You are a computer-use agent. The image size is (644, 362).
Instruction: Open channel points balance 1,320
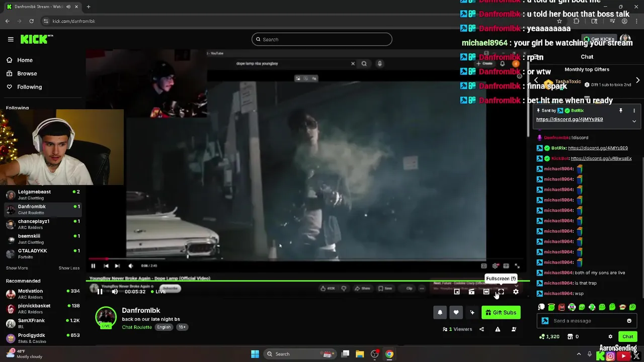[x=549, y=336]
